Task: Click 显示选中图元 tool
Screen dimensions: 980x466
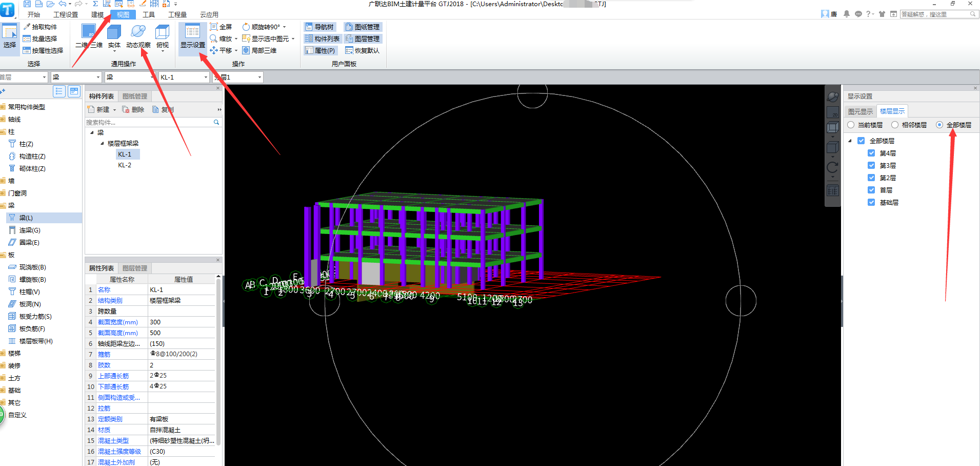Action: pyautogui.click(x=266, y=38)
